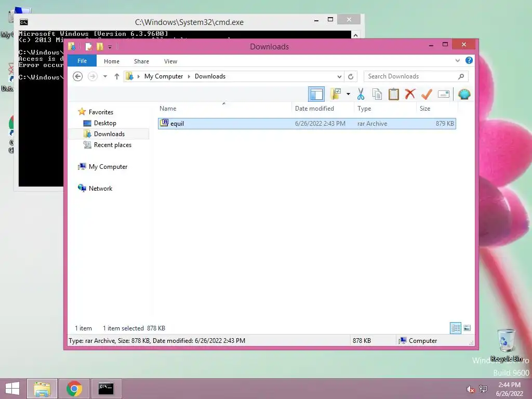Open recent locations dropdown arrow
Image resolution: width=532 pixels, height=399 pixels.
105,76
